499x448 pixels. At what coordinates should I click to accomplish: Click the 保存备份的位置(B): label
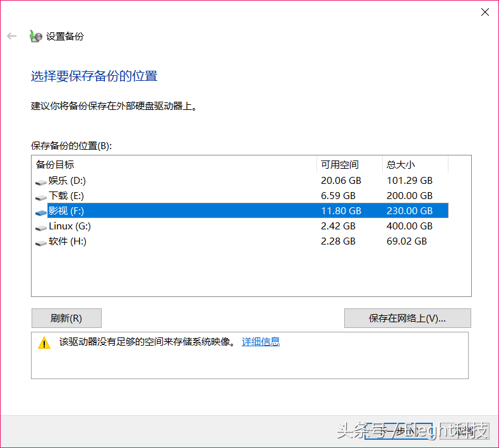71,146
